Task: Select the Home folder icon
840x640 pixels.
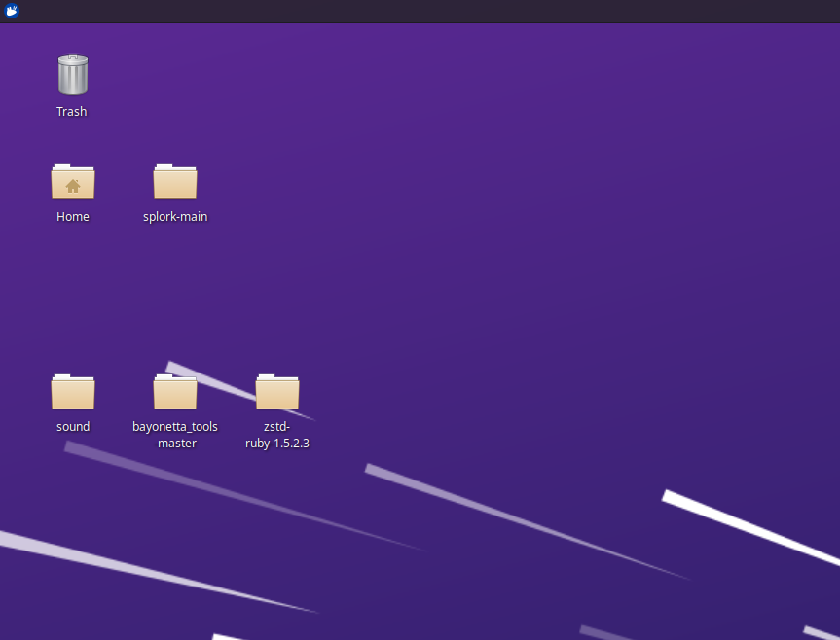Action: coord(73,182)
